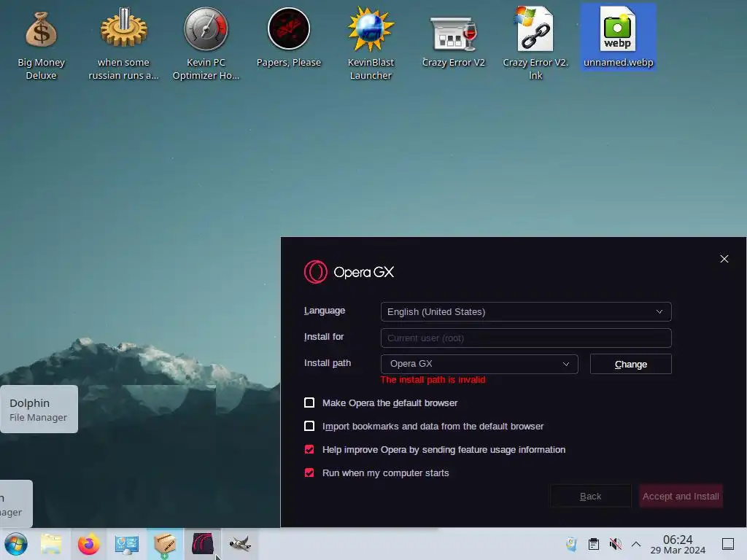Image resolution: width=747 pixels, height=560 pixels.
Task: Uncheck Run when my computer starts
Action: (x=309, y=472)
